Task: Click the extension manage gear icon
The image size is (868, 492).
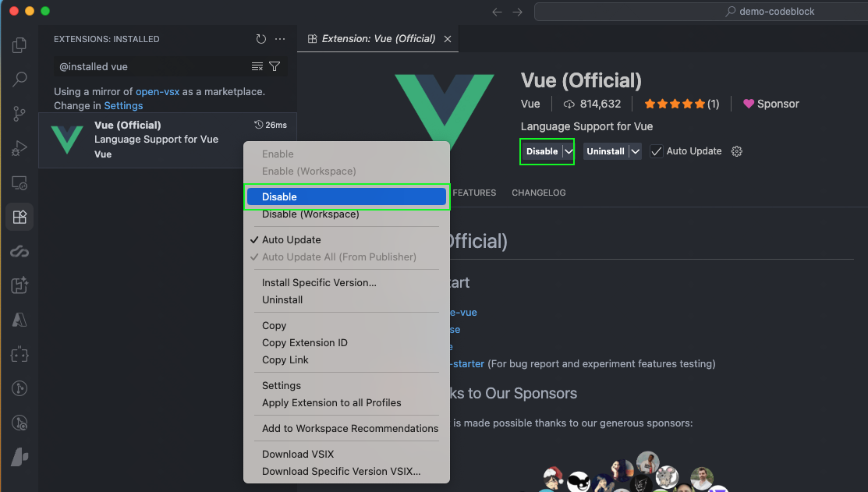Action: pos(737,151)
